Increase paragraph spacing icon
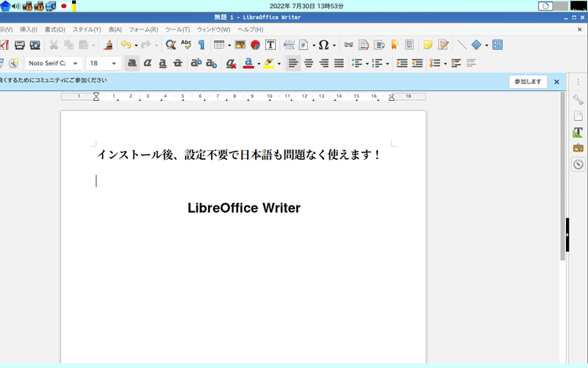The width and height of the screenshot is (588, 368). (456, 63)
